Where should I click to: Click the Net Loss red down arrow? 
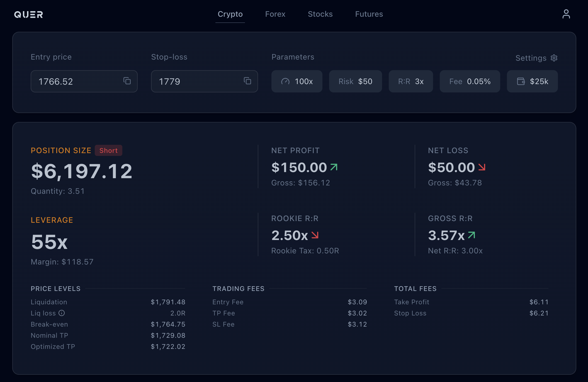click(x=482, y=167)
